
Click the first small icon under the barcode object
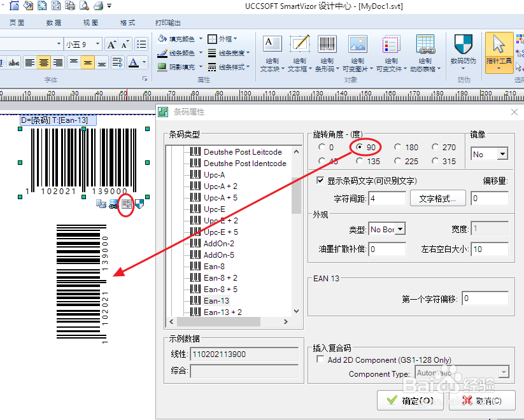pyautogui.click(x=101, y=204)
